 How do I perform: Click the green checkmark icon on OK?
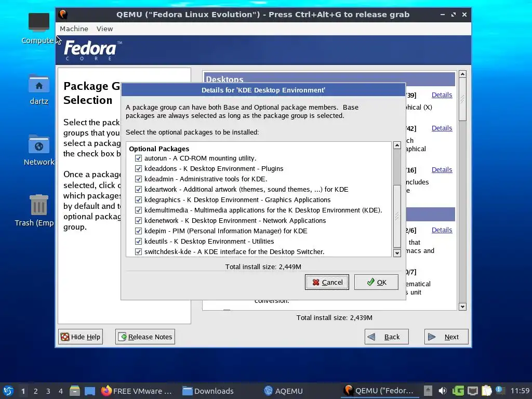coord(370,282)
